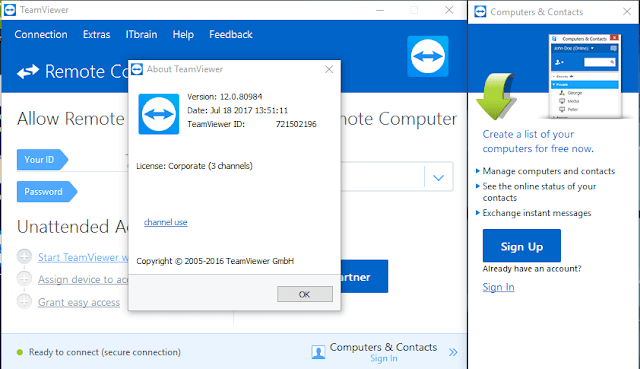Click the Partner ID input field
This screenshot has width=640, height=369.
pos(383,177)
